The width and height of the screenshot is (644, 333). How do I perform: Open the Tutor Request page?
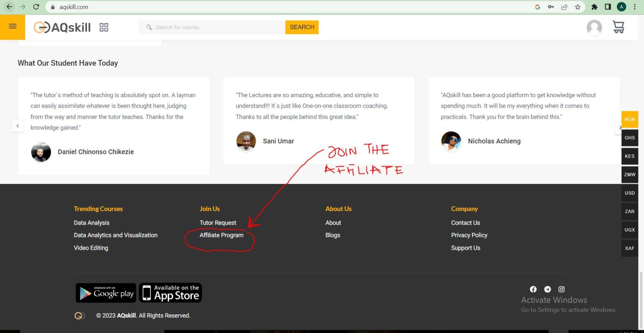[x=218, y=222]
